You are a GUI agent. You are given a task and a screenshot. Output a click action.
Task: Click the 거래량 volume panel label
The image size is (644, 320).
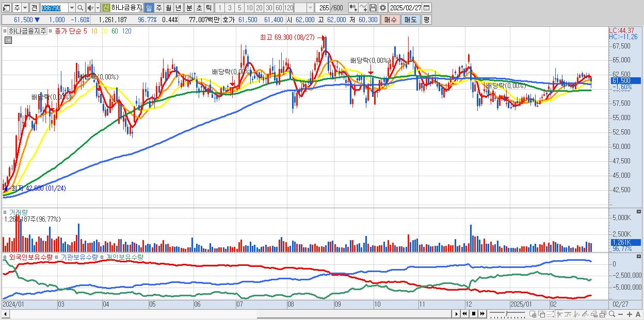(x=19, y=212)
